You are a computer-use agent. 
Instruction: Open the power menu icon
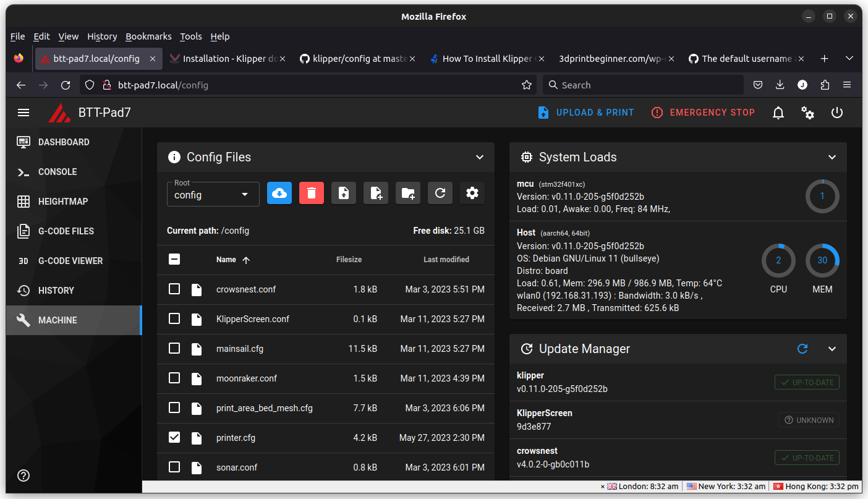pyautogui.click(x=837, y=113)
